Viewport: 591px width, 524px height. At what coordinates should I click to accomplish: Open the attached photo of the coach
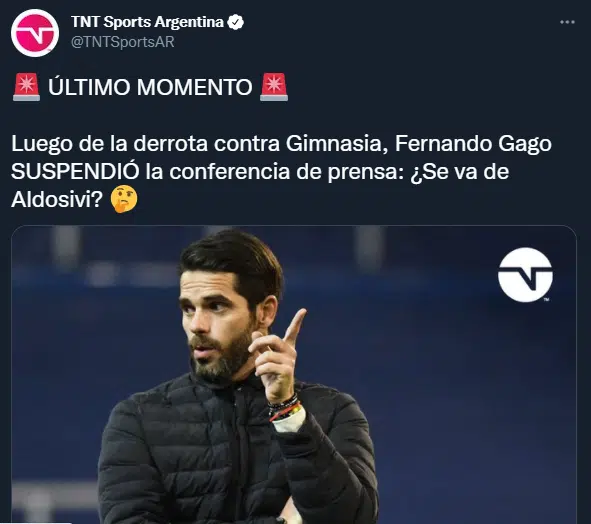(294, 374)
